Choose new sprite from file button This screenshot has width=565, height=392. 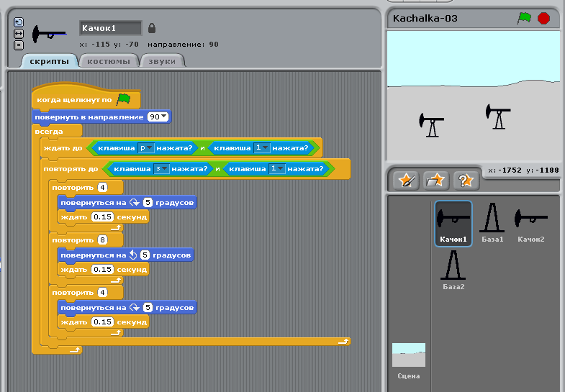point(435,180)
